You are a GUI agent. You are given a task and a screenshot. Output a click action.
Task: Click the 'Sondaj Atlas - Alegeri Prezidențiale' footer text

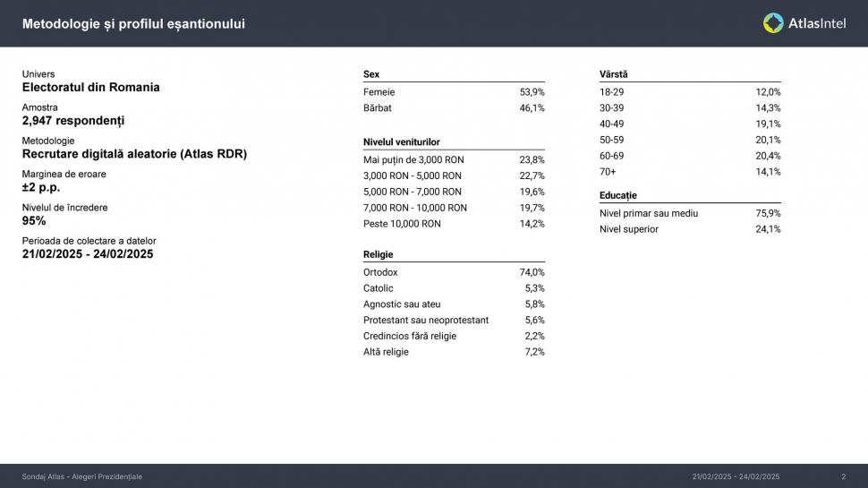pyautogui.click(x=81, y=476)
